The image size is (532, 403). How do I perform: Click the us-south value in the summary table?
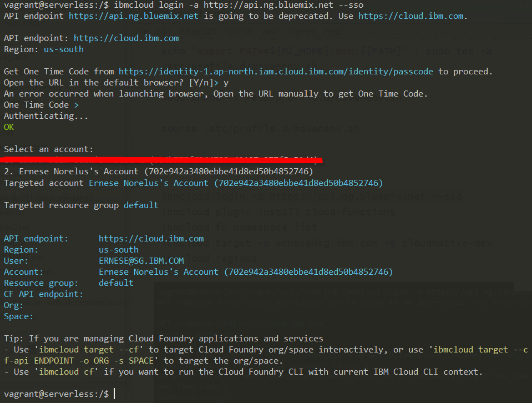pos(118,250)
